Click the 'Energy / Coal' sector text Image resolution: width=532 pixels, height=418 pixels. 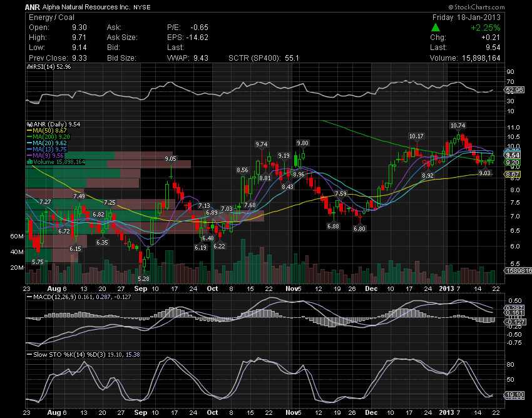[51, 18]
